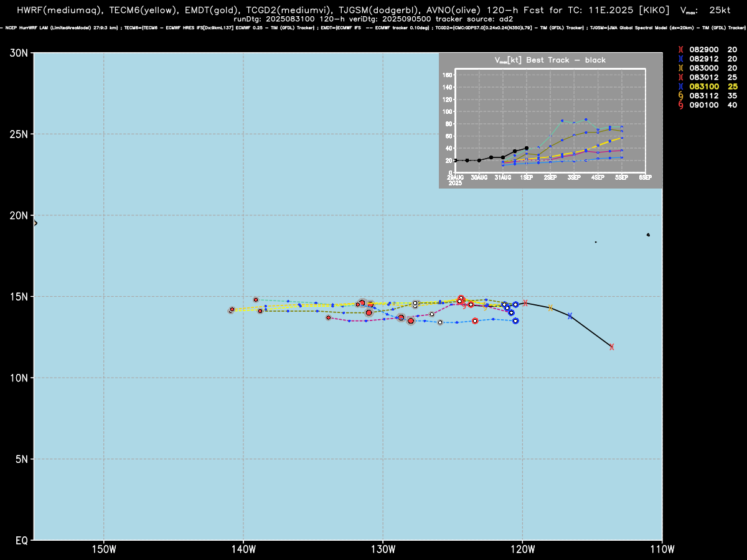747x560 pixels.
Task: Click the black best-track point at 1SEP
Action: pyautogui.click(x=527, y=148)
